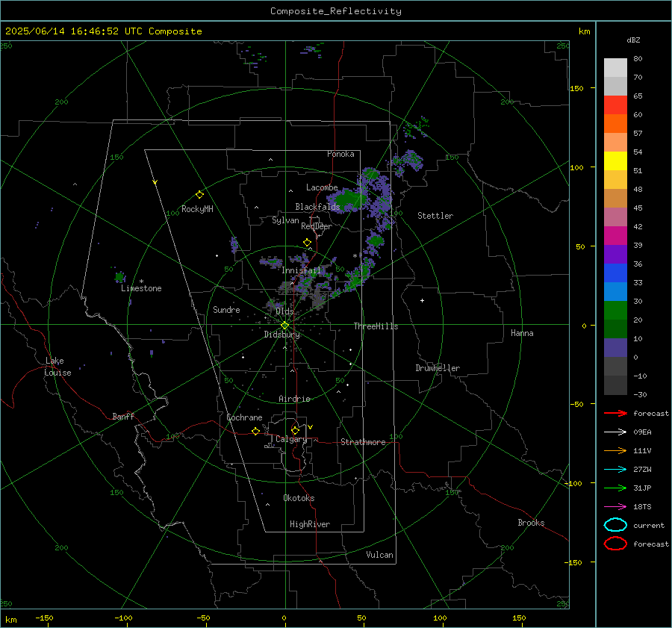Click the RedDeer label

point(317,226)
